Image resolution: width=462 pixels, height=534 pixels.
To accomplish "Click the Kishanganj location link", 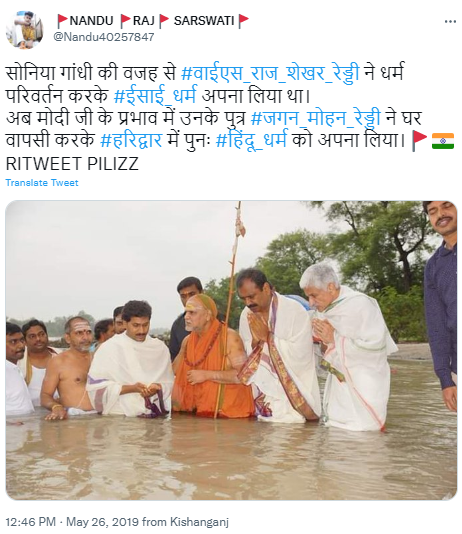I will 199,522.
